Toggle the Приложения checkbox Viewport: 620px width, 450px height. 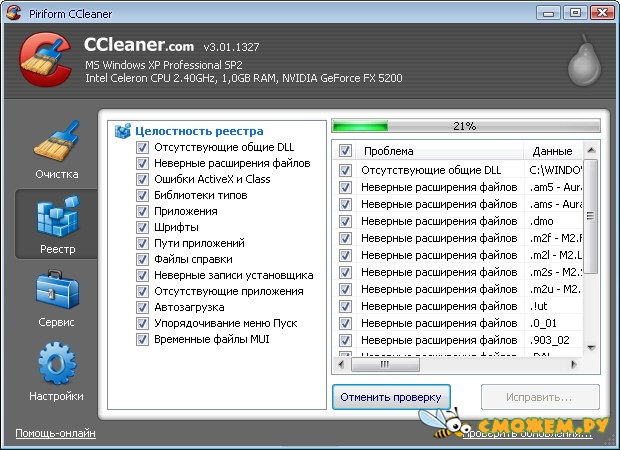tap(142, 212)
